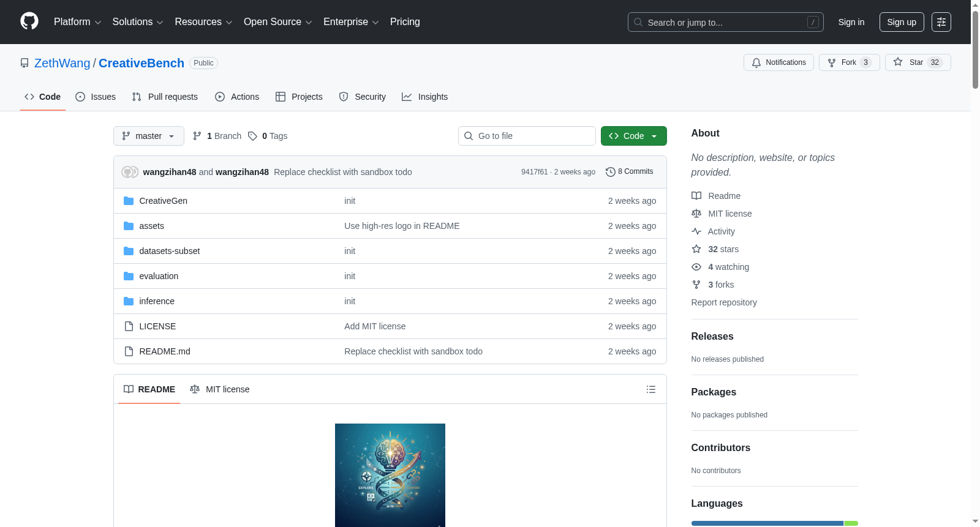Open the Report repository link
The image size is (980, 527).
tap(724, 302)
